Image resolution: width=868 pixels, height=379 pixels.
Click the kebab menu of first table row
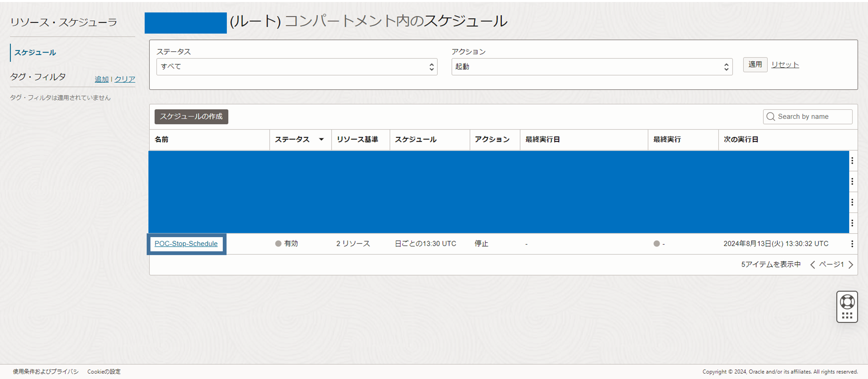click(852, 161)
